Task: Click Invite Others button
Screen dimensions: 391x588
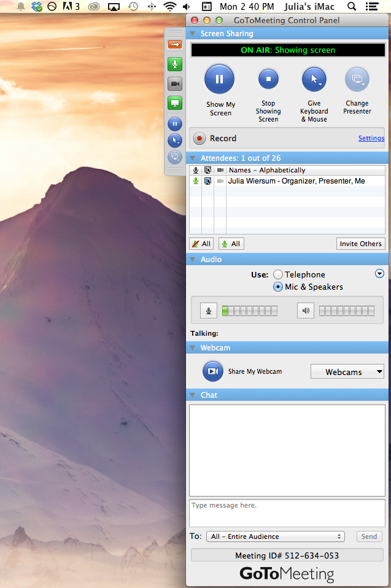Action: [x=360, y=244]
